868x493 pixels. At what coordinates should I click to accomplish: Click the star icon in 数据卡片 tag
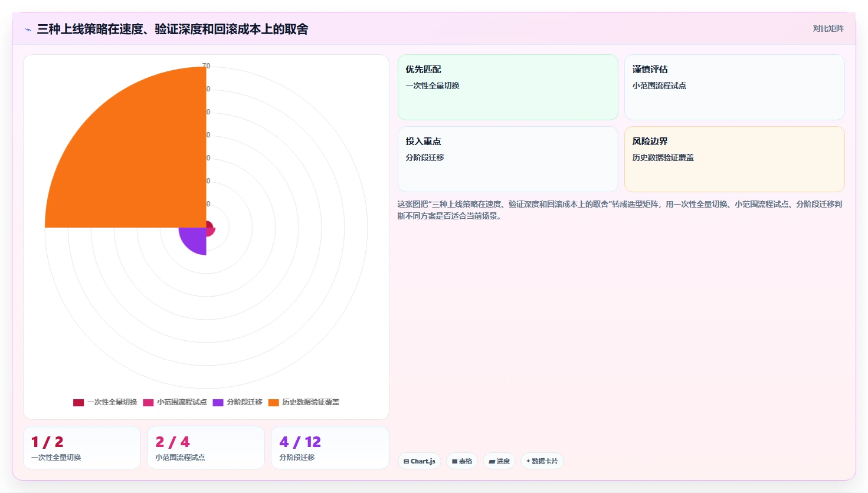(528, 461)
